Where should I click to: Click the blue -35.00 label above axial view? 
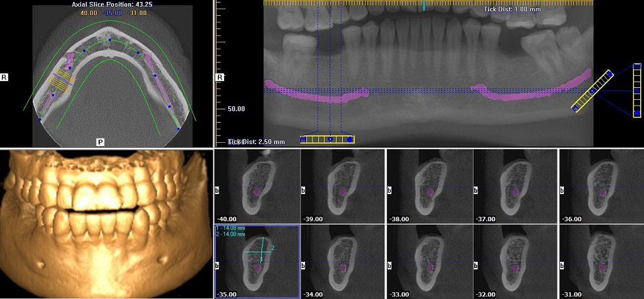[112, 13]
